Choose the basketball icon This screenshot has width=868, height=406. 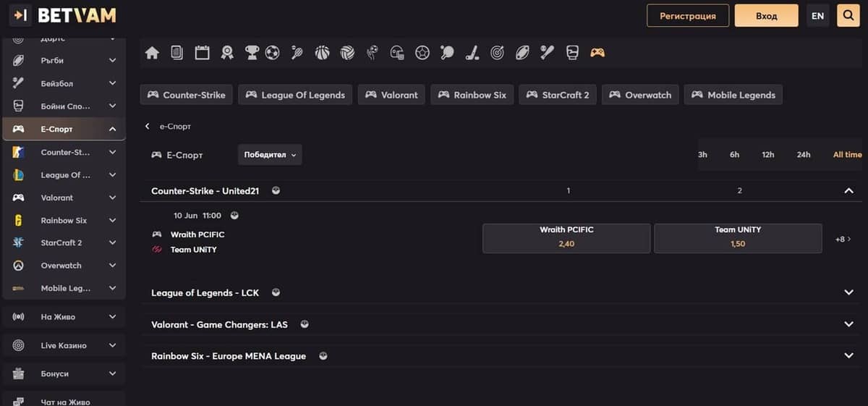[322, 52]
